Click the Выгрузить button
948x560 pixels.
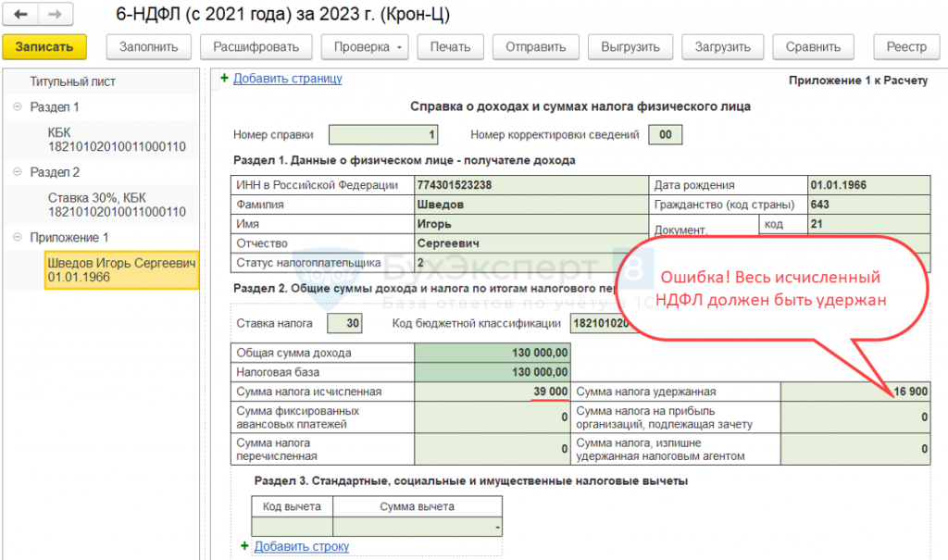pyautogui.click(x=630, y=47)
